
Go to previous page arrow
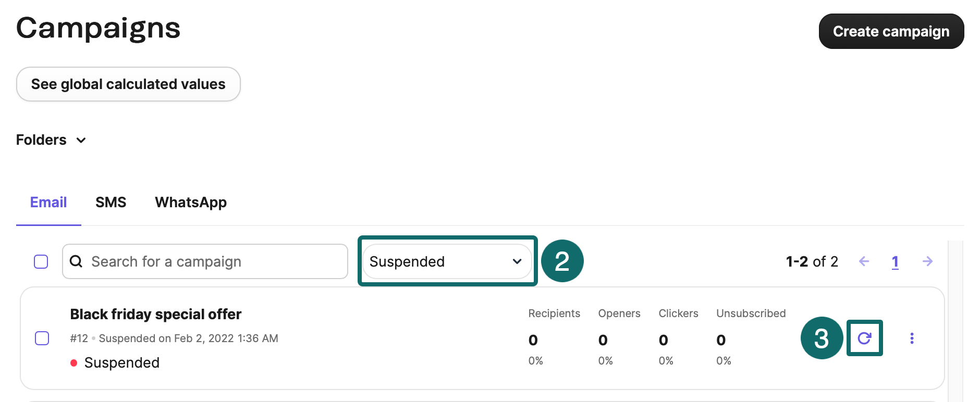pyautogui.click(x=864, y=261)
